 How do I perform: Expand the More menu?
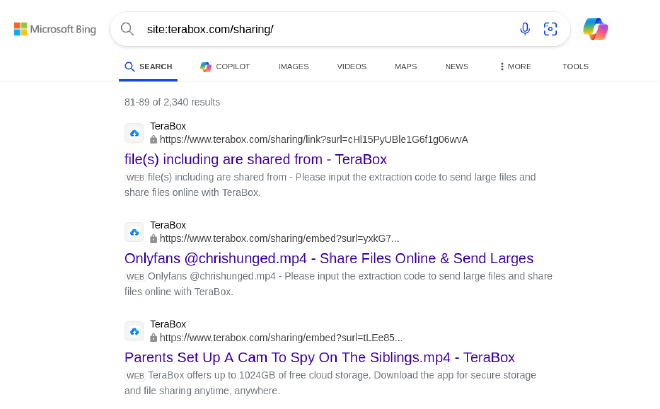[515, 66]
